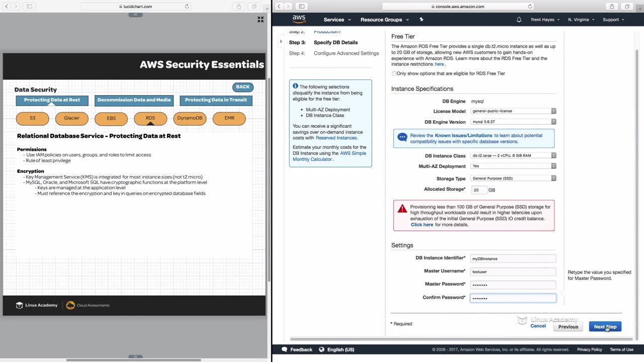Go forward in the AWS console Safari window

[288, 7]
